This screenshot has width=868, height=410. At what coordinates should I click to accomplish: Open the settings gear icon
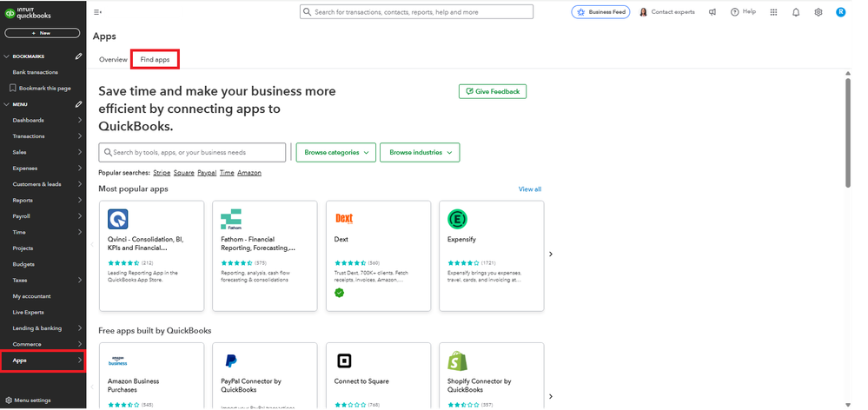pos(818,12)
